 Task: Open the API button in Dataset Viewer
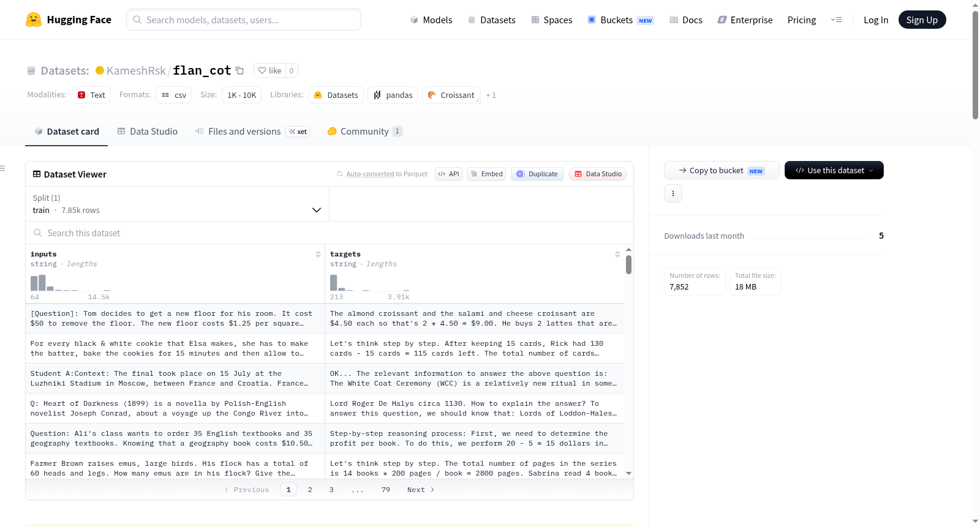click(448, 174)
